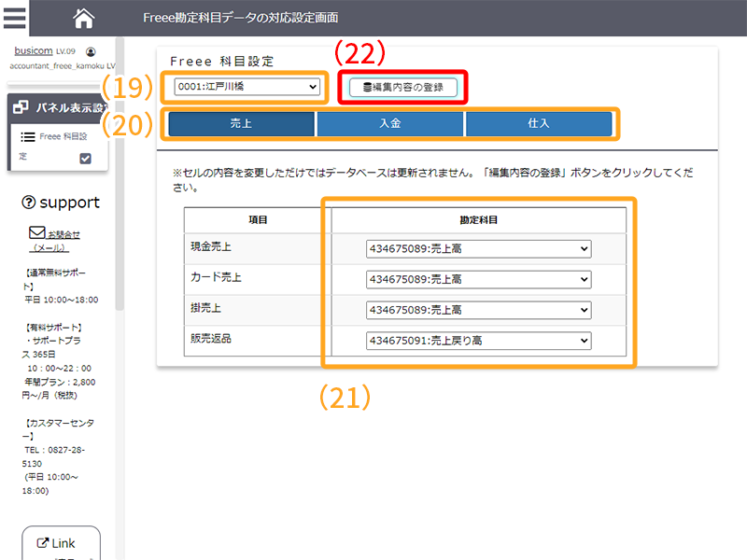
Task: Switch to the 入金 tab
Action: [389, 123]
